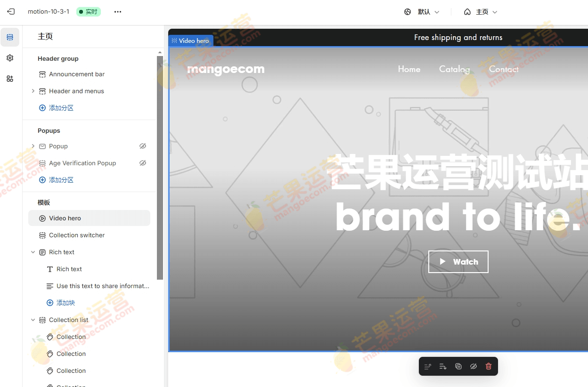The image size is (588, 387).
Task: Expand the Header and menus section
Action: click(33, 91)
